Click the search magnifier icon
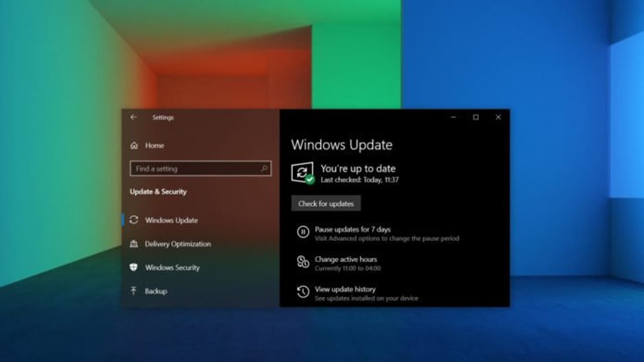The height and width of the screenshot is (362, 644). tap(264, 169)
